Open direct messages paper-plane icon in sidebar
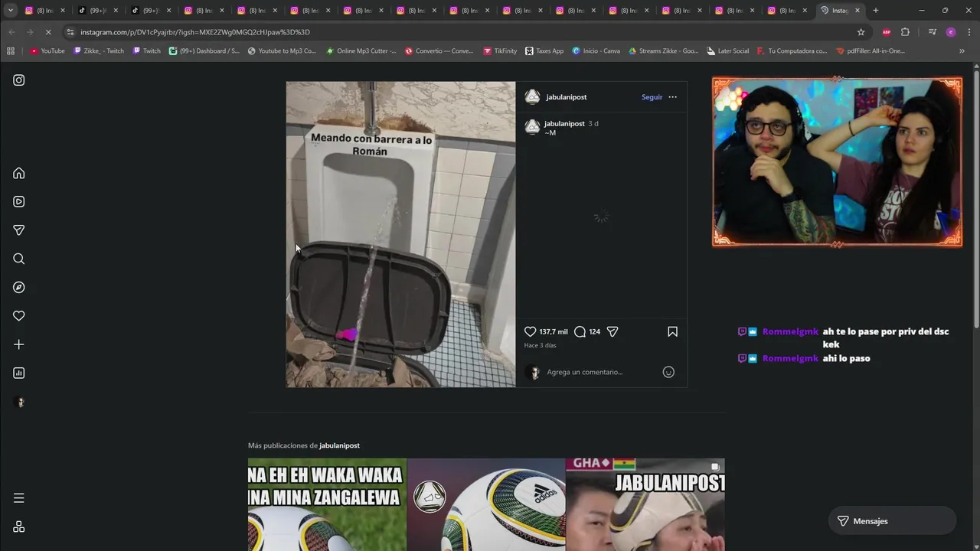 [19, 230]
